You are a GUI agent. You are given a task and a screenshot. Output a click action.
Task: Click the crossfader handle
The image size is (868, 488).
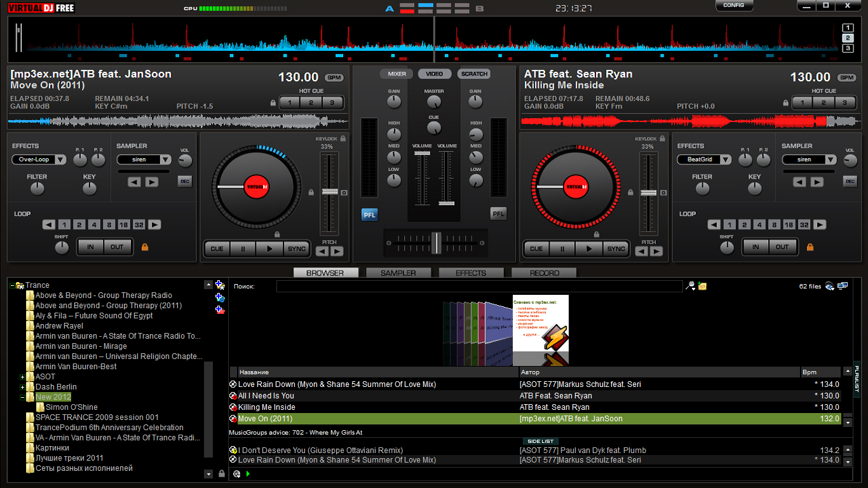(436, 242)
